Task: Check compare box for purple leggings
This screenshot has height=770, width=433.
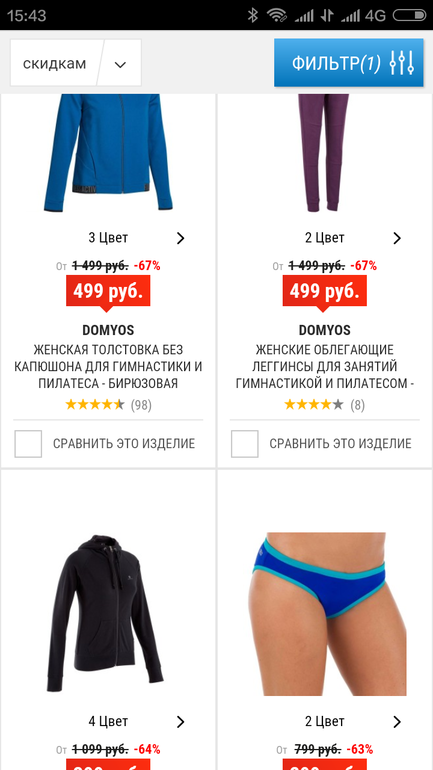Action: (244, 443)
